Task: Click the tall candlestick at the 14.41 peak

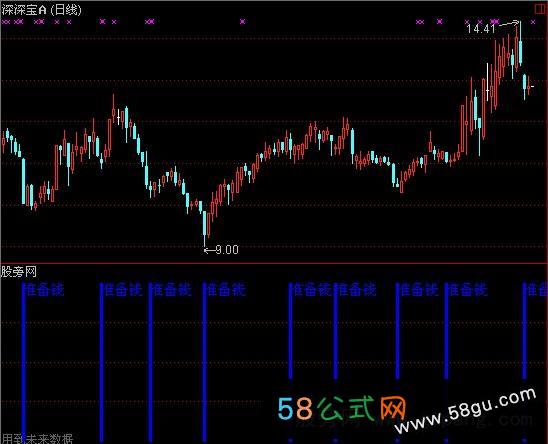Action: pyautogui.click(x=520, y=44)
